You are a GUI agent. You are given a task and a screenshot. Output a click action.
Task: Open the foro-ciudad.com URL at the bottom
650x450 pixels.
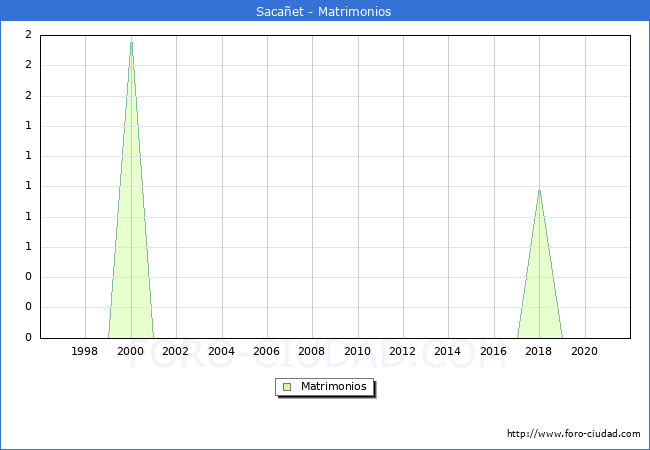pos(574,434)
